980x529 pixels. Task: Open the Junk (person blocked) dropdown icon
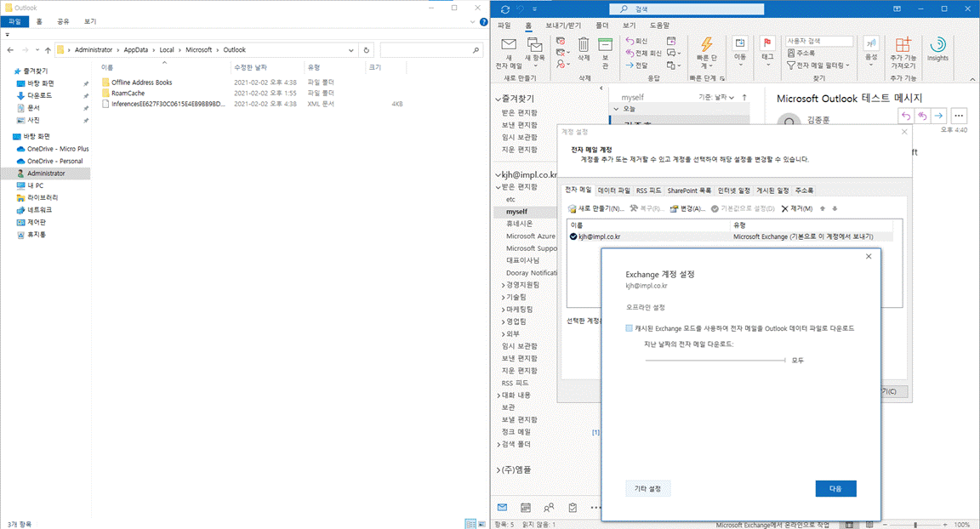pyautogui.click(x=562, y=65)
